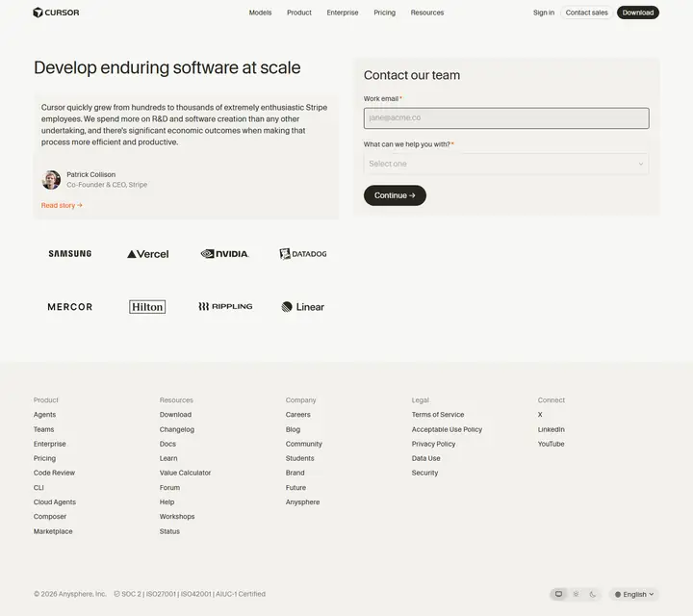This screenshot has width=693, height=616.
Task: Open Blog footer link
Action: point(293,429)
